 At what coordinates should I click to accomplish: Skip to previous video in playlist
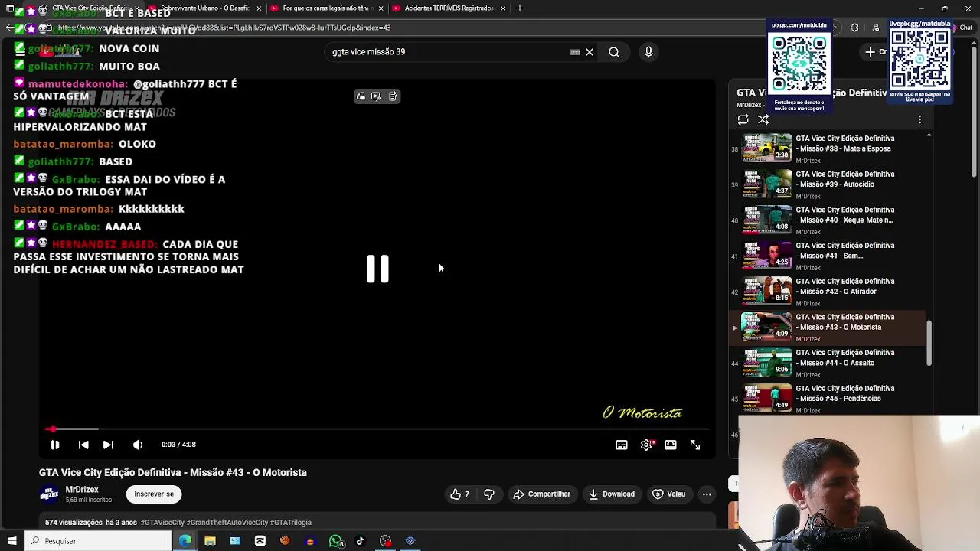83,445
